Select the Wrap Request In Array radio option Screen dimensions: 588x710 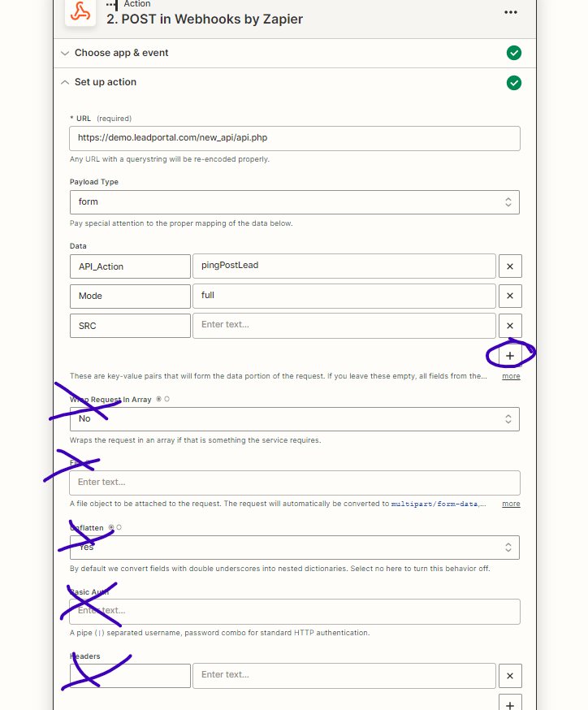tap(159, 399)
